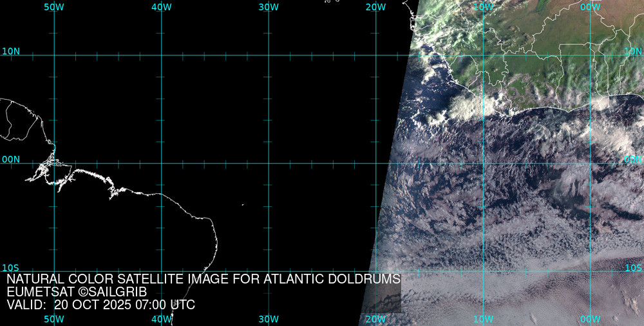Screen dimensions: 644x326
Task: Click the small isolated island east of Brazil
Action: tap(243, 206)
